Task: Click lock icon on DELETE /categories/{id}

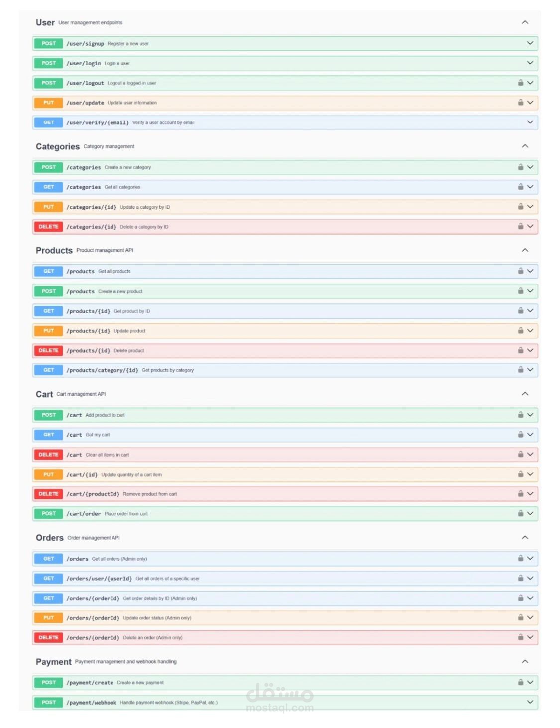Action: pyautogui.click(x=520, y=226)
